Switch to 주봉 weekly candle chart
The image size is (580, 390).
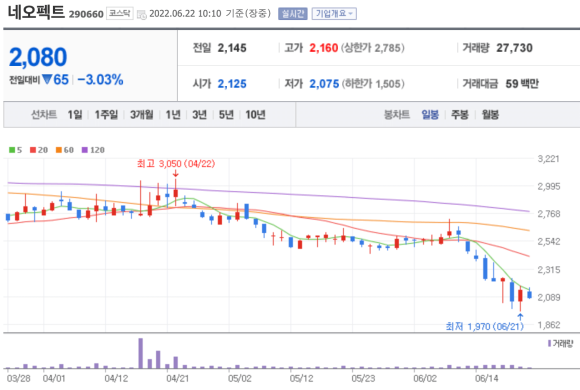pos(460,115)
